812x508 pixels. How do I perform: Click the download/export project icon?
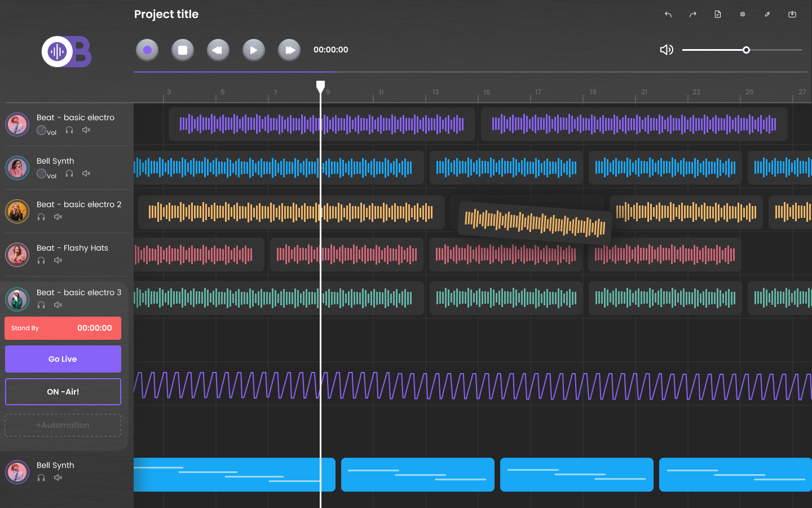[x=792, y=15]
